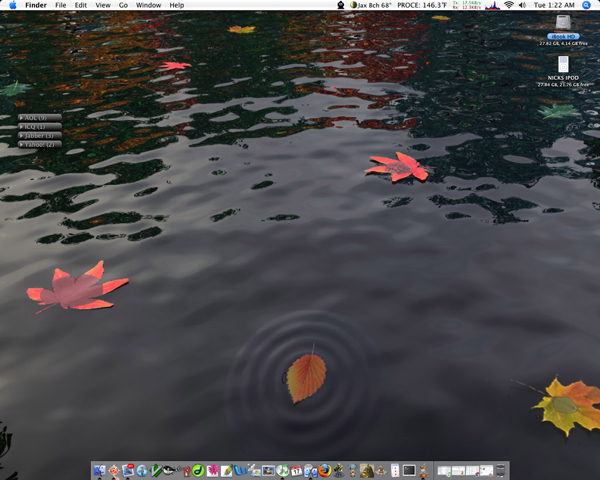
Task: Open the Window menu
Action: (148, 5)
